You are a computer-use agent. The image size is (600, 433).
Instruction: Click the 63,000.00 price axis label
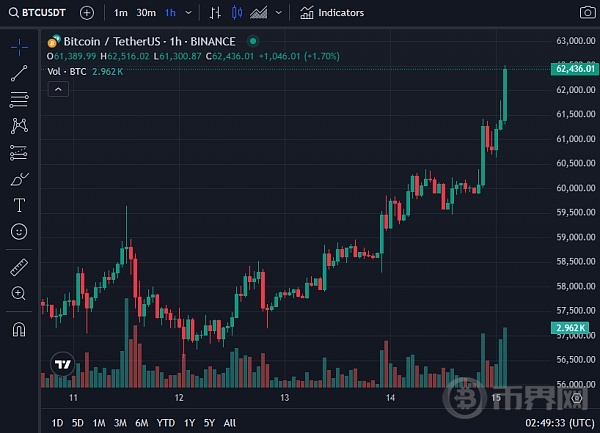tap(576, 41)
